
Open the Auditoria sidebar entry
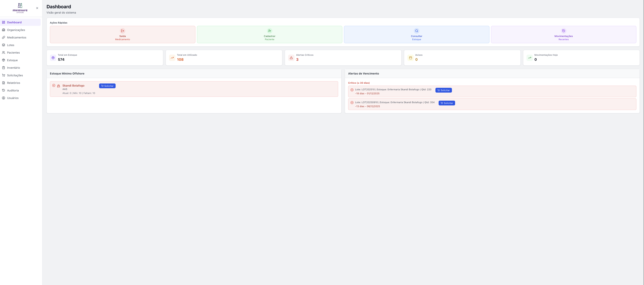pyautogui.click(x=13, y=91)
